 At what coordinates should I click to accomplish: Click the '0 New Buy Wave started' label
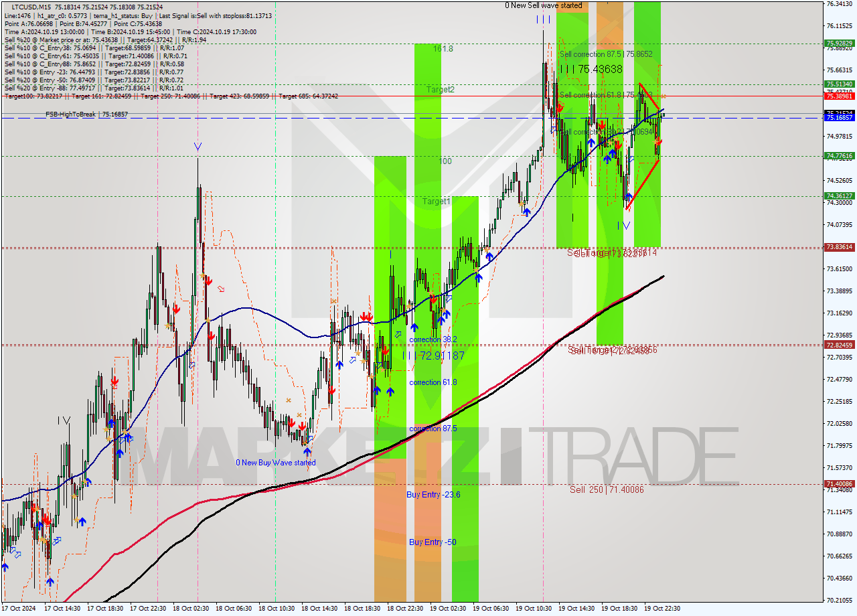point(275,463)
